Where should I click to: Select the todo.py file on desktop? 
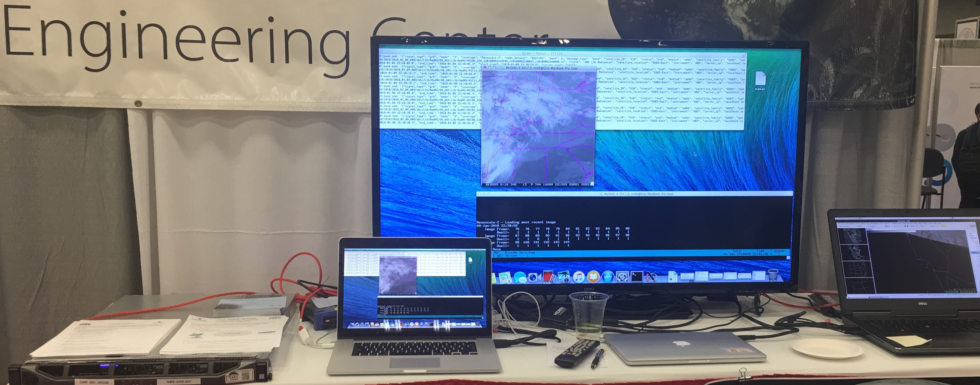tap(760, 81)
